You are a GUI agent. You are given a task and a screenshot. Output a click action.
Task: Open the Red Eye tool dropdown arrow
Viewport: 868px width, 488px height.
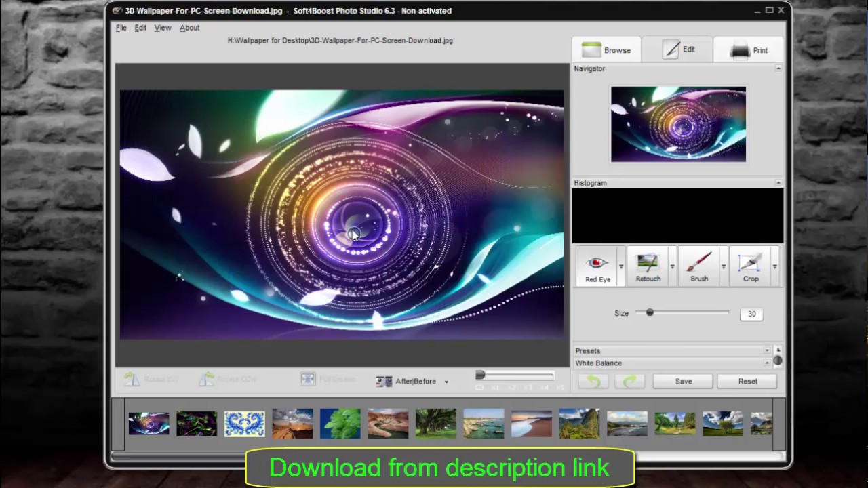621,266
